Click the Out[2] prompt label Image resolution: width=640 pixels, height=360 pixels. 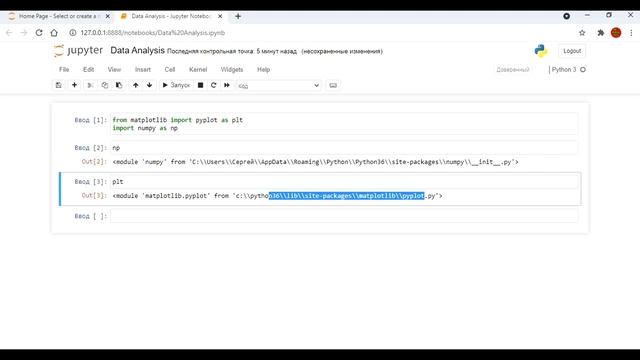[x=94, y=162]
